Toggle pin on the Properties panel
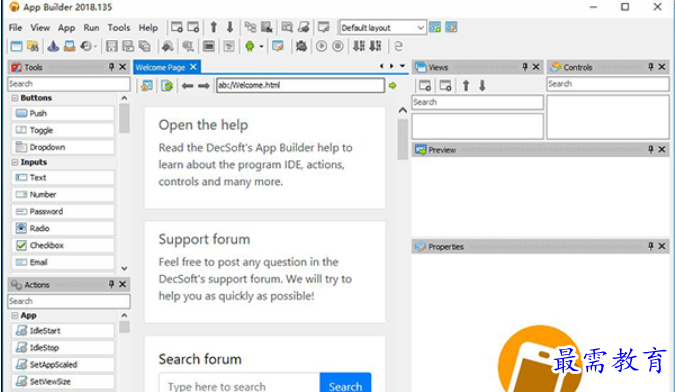The width and height of the screenshot is (675, 392). coord(651,246)
